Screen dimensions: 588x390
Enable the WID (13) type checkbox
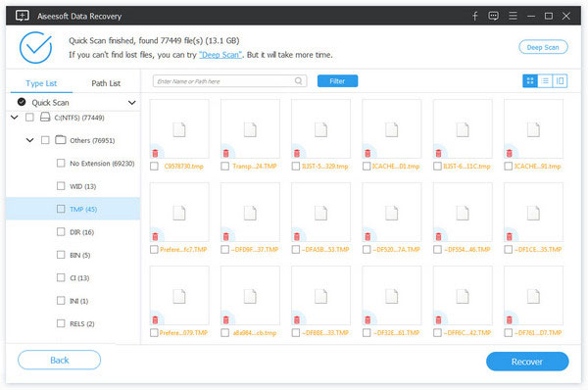tap(61, 186)
